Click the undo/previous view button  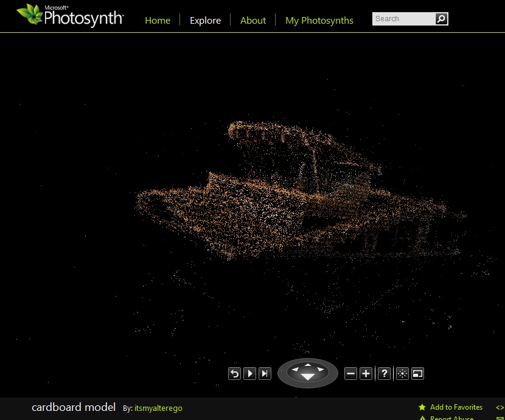[x=234, y=374]
